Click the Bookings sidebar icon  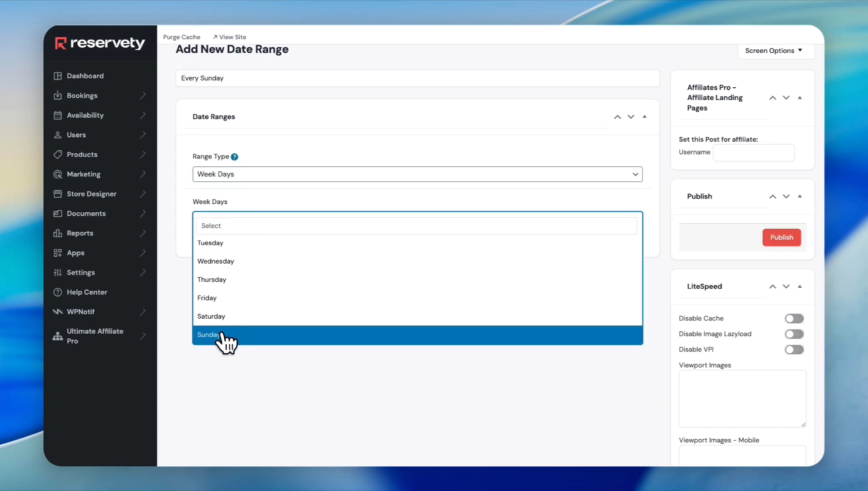[58, 95]
